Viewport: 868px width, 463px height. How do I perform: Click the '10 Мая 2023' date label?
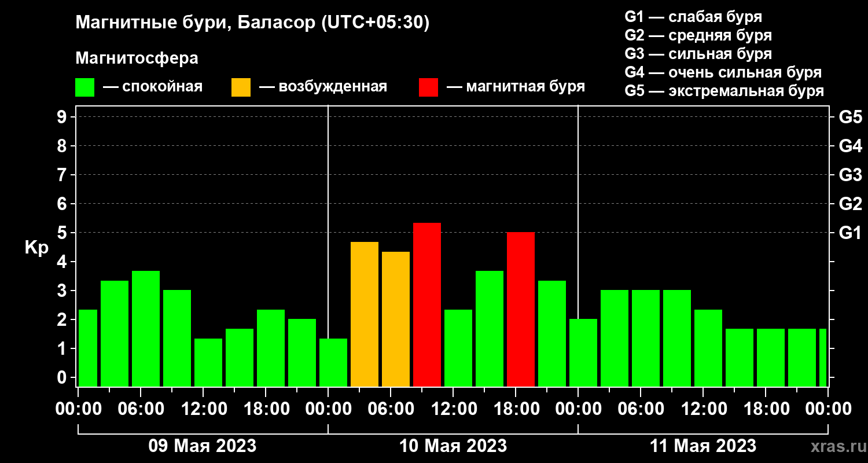pyautogui.click(x=453, y=446)
